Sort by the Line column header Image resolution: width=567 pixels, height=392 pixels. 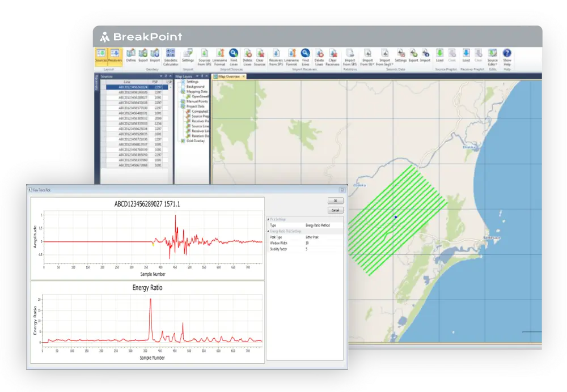point(127,82)
